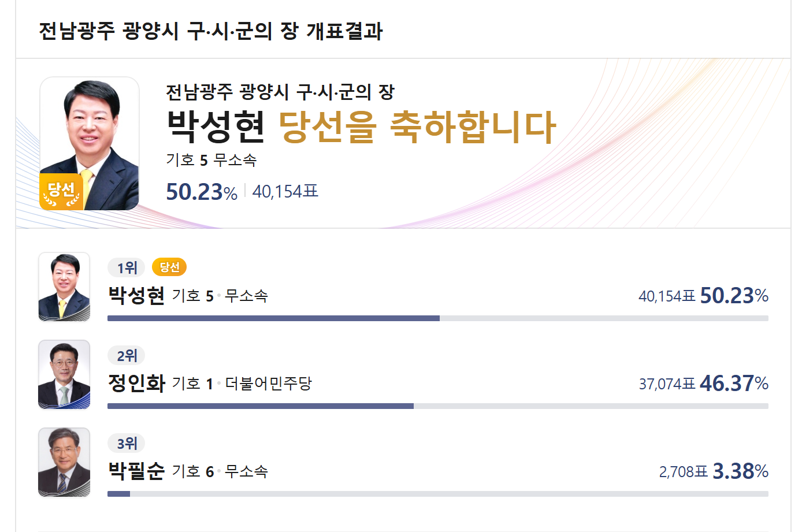Click the orange 당선 badge beside 1위

click(169, 267)
